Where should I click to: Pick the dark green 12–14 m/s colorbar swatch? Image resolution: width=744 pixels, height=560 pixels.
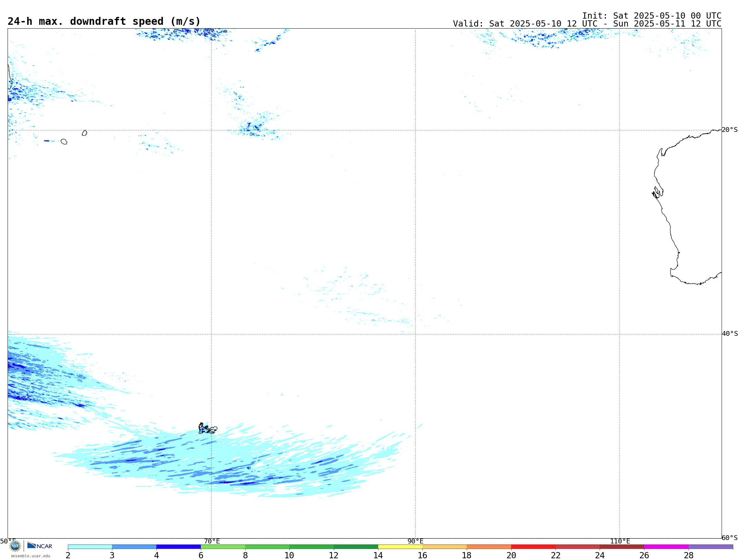(x=356, y=547)
